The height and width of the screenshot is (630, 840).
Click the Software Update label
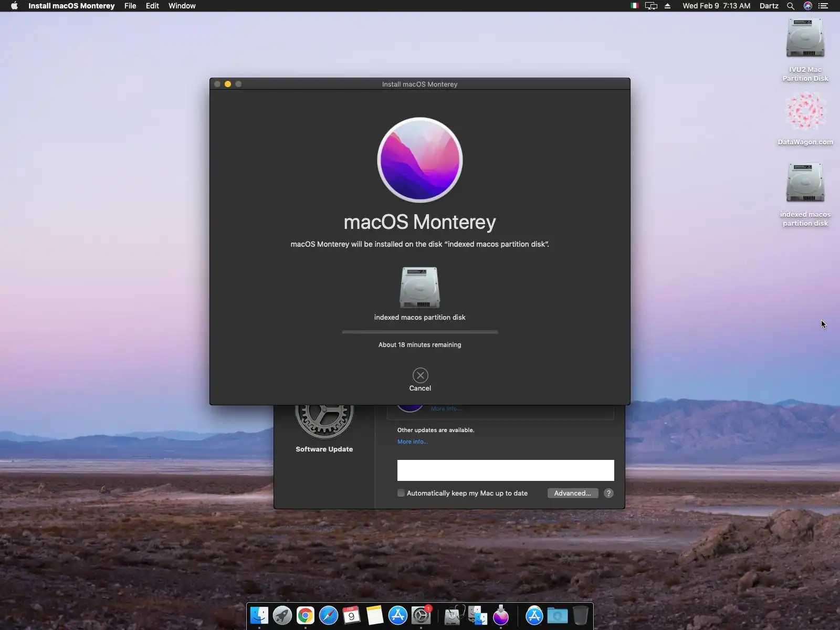click(324, 449)
